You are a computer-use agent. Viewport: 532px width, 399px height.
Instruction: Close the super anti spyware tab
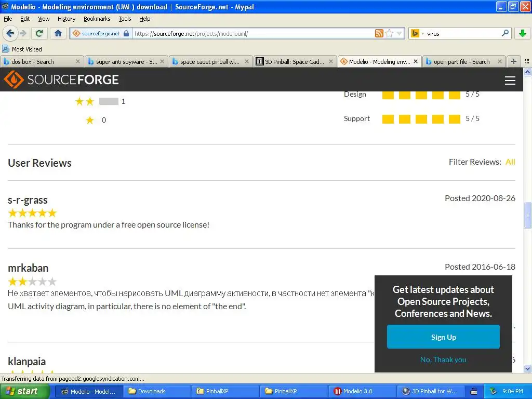point(162,61)
